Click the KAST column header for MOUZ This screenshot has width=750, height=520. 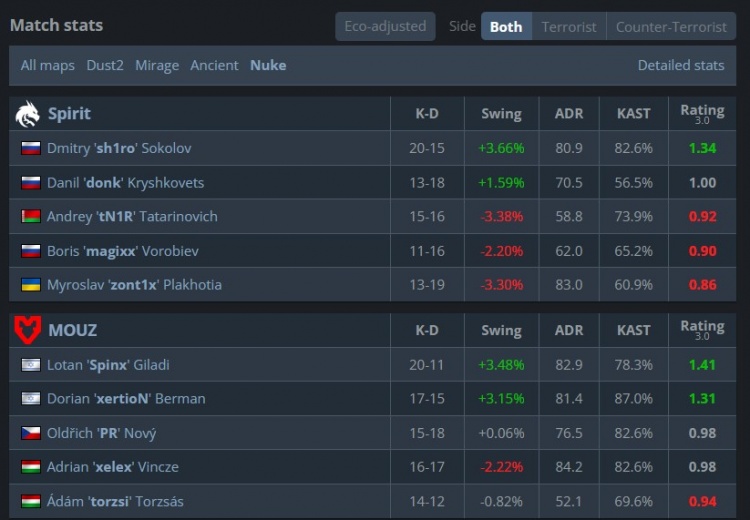[633, 330]
